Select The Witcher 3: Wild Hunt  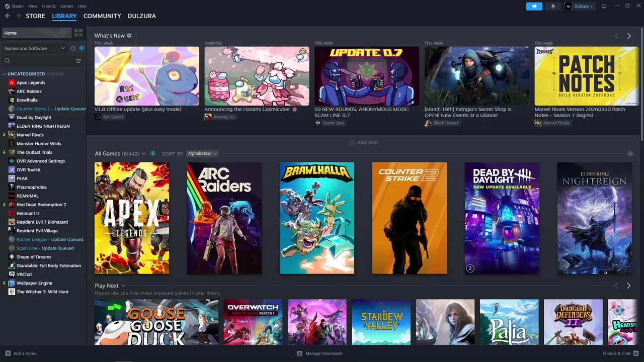tap(42, 292)
